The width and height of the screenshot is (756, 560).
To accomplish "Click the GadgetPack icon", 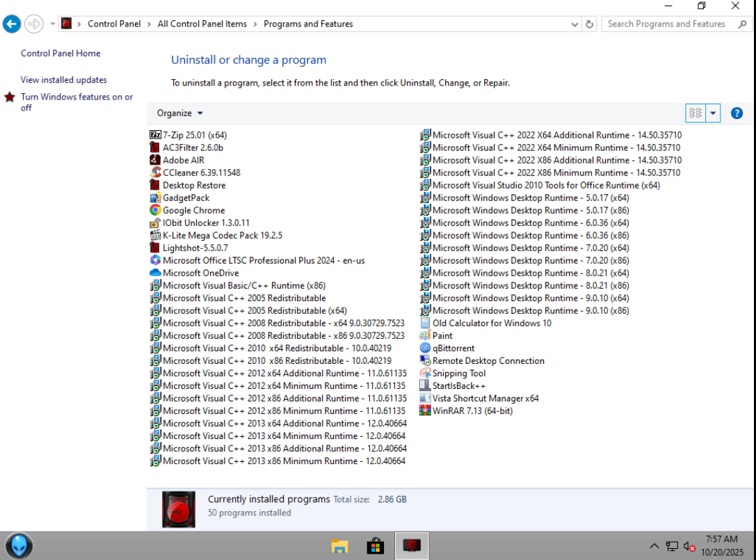I will (x=155, y=198).
